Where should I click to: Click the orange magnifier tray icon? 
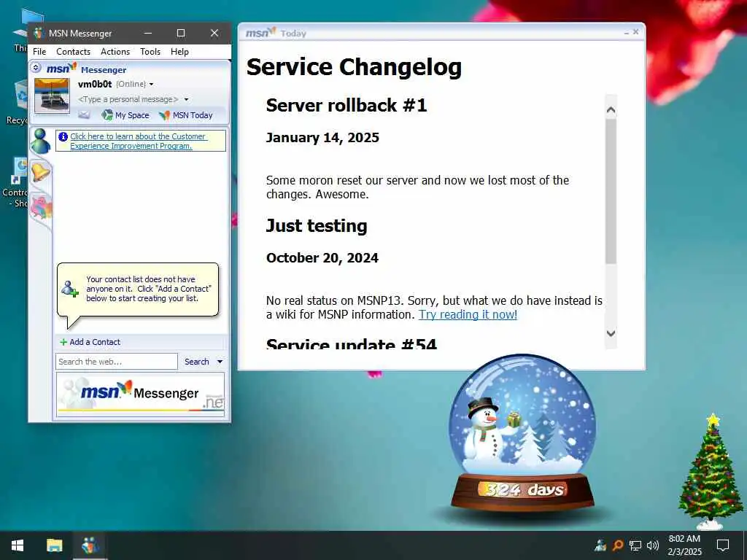click(617, 545)
